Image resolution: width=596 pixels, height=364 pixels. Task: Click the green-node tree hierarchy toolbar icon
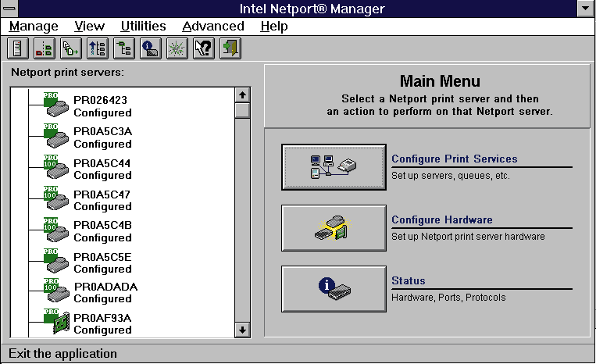click(x=124, y=48)
